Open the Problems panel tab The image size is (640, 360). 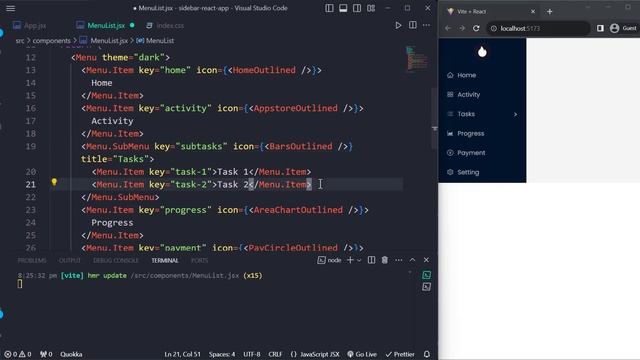32,260
